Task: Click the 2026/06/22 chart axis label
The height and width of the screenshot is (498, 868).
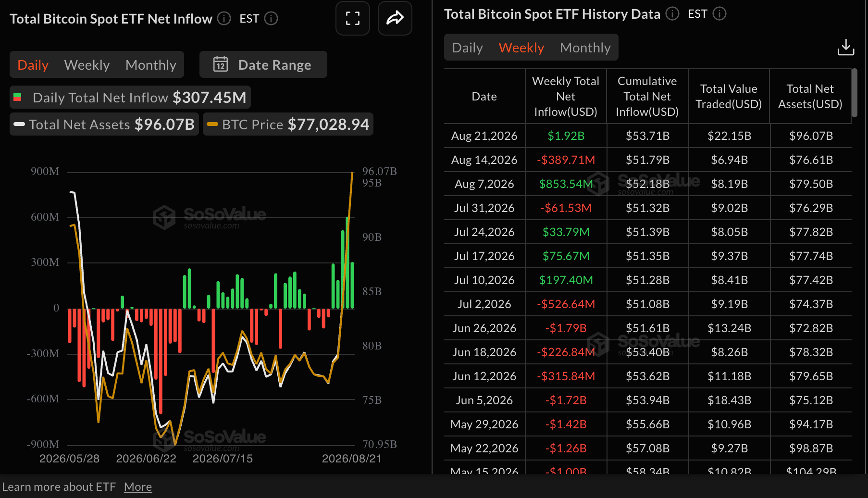Action: point(146,459)
